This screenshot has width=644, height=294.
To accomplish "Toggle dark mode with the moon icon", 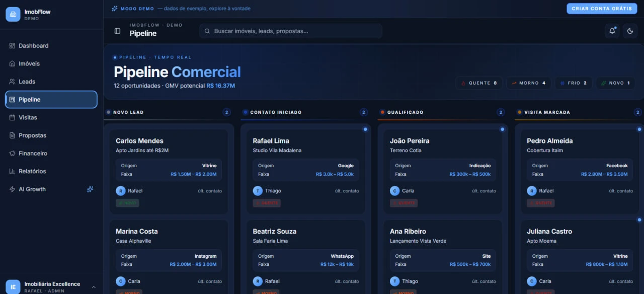I will click(x=630, y=31).
